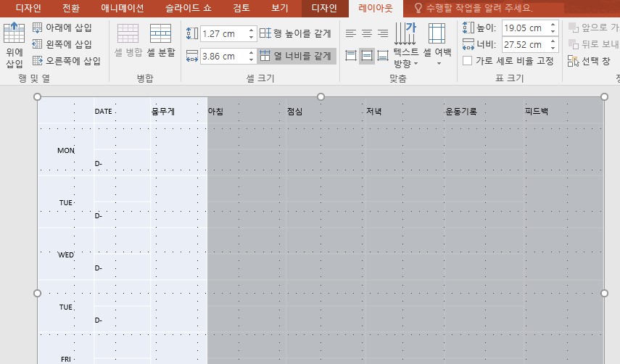Viewport: 620px width, 364px height.
Task: Open the 슬라이드 쇼 tab
Action: 189,8
